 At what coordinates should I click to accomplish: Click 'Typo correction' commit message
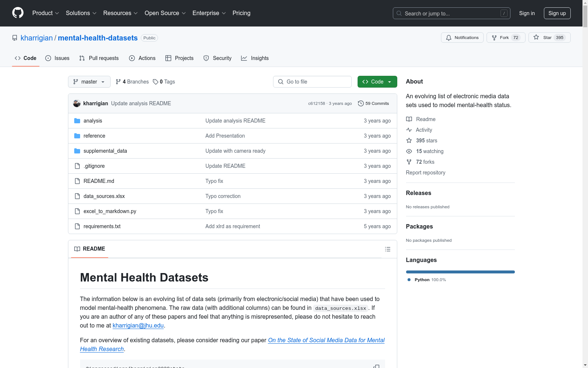[223, 196]
